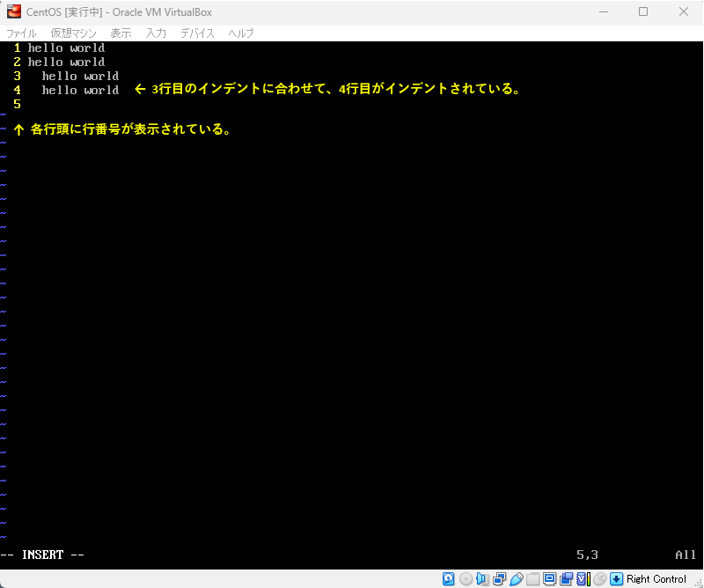The height and width of the screenshot is (588, 704).
Task: Minimize the VirtualBox window
Action: pos(604,11)
